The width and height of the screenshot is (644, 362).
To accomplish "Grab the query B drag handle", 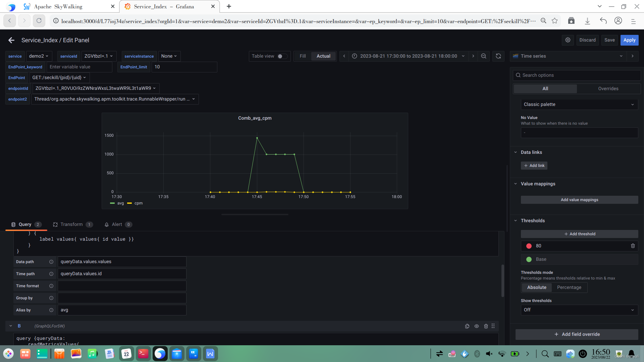I will (x=493, y=326).
